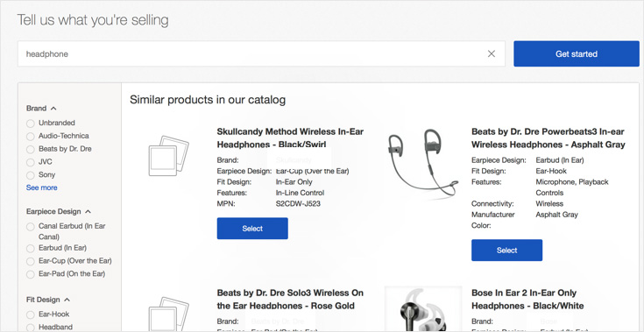Click the 'Microphone, Playback Controls' features value
Viewport: 644px width, 332px height.
tap(572, 187)
